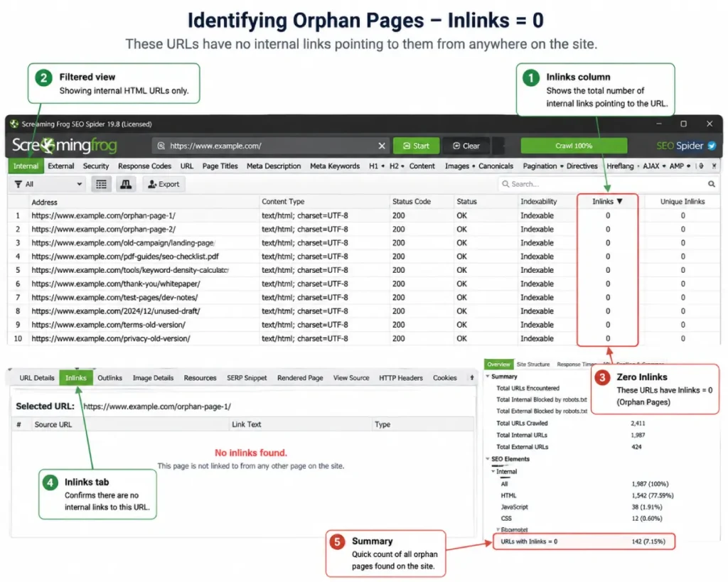The width and height of the screenshot is (728, 582).
Task: Click the Clear button
Action: pos(466,146)
